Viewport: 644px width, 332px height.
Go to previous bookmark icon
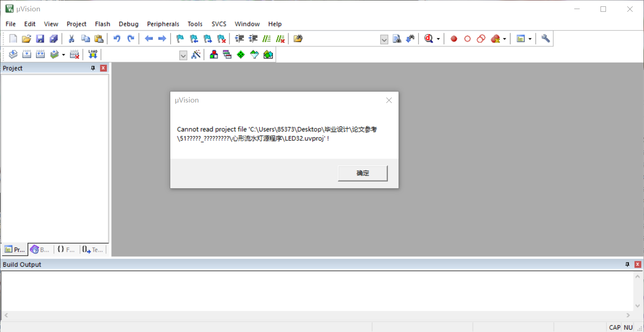pos(194,39)
